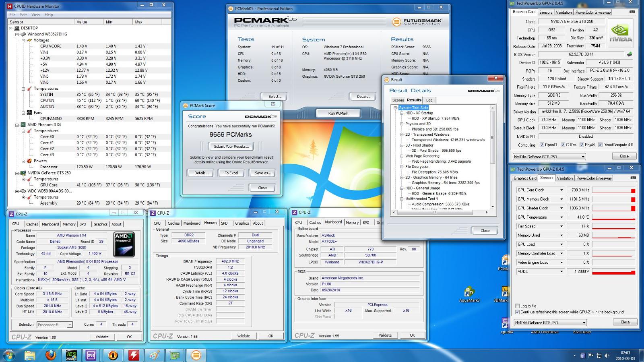Switch to PCMark05 via orange taskbar icon
644x362 pixels.
[196, 355]
